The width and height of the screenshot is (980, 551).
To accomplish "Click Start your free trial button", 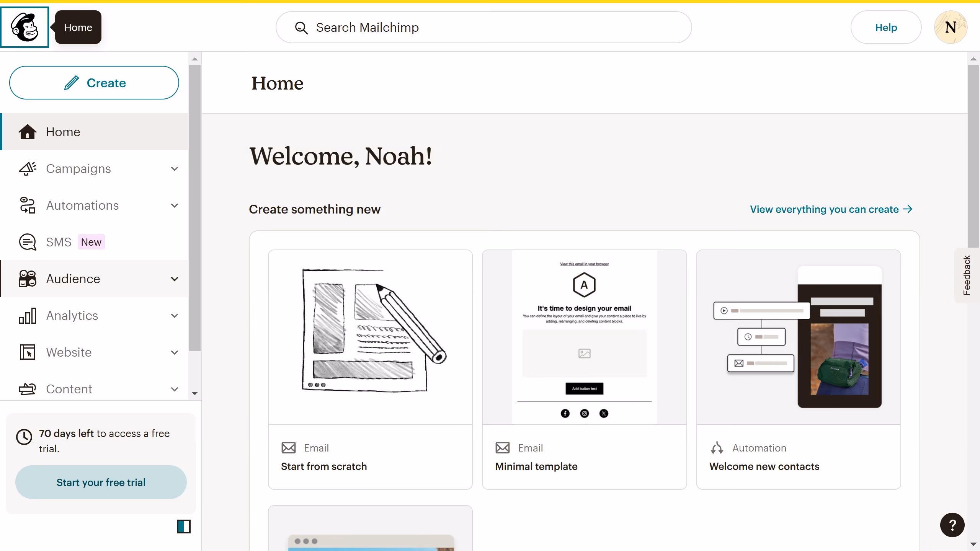I will (x=101, y=482).
